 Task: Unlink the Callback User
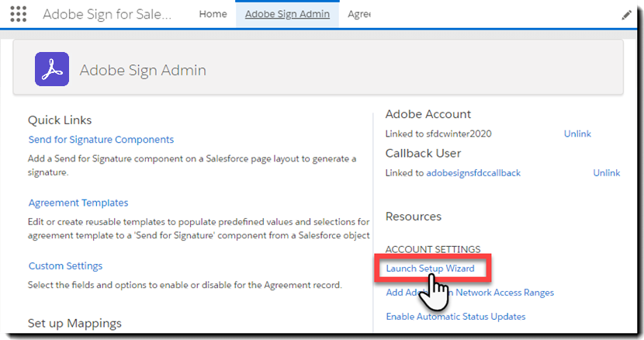(607, 172)
